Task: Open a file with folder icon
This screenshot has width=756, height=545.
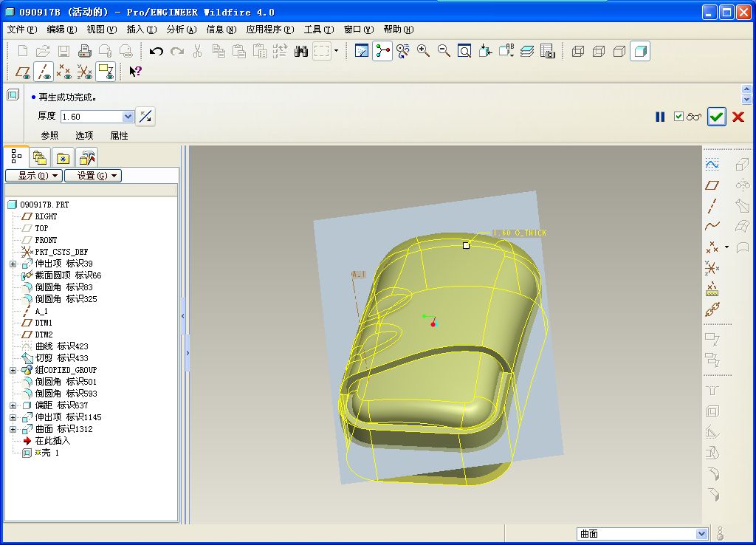Action: [43, 51]
